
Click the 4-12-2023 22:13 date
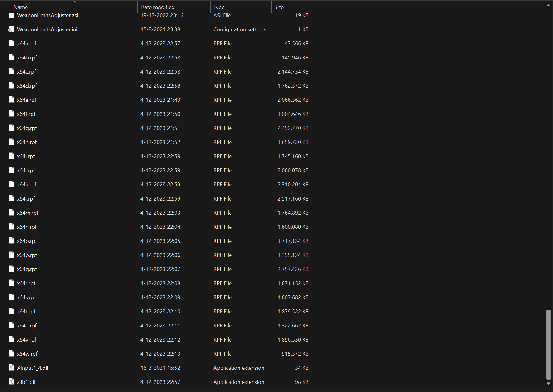(160, 354)
